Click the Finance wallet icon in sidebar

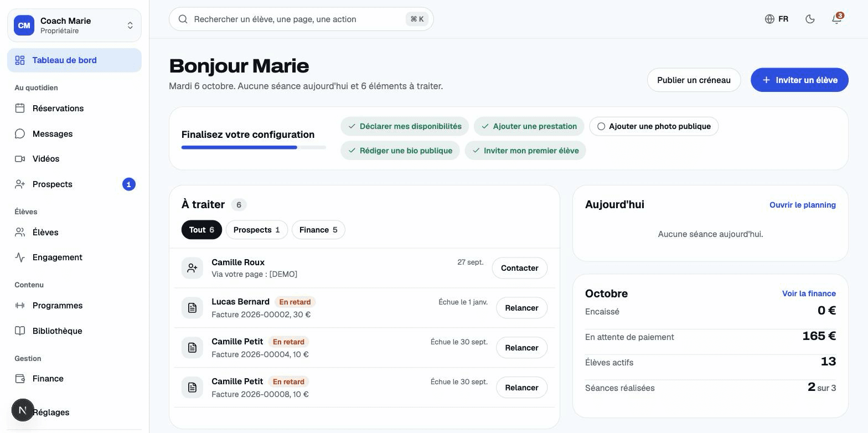point(20,379)
